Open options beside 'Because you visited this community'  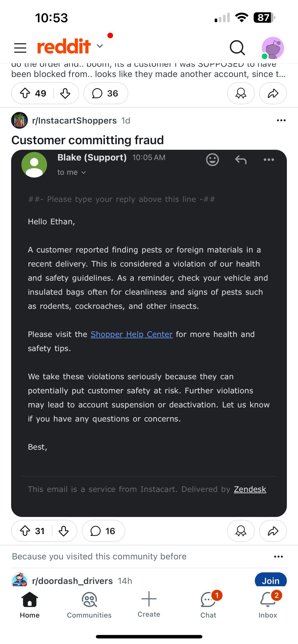[278, 557]
